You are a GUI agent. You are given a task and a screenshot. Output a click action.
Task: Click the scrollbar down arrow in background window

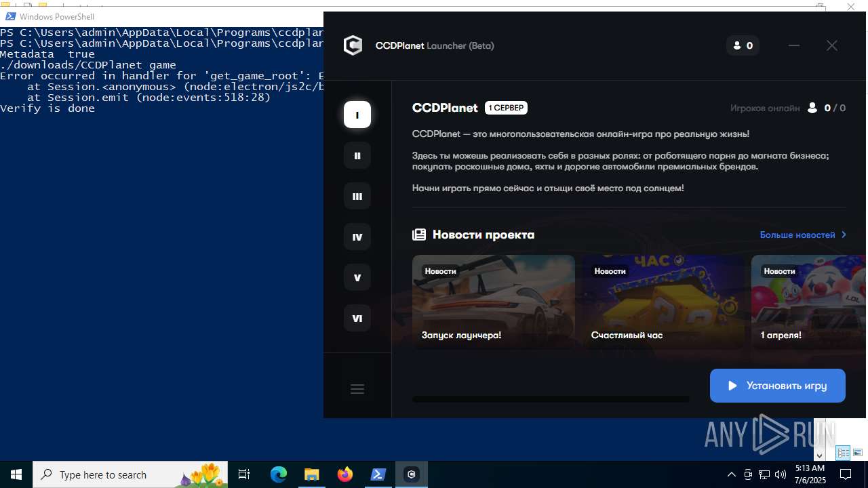pyautogui.click(x=819, y=455)
